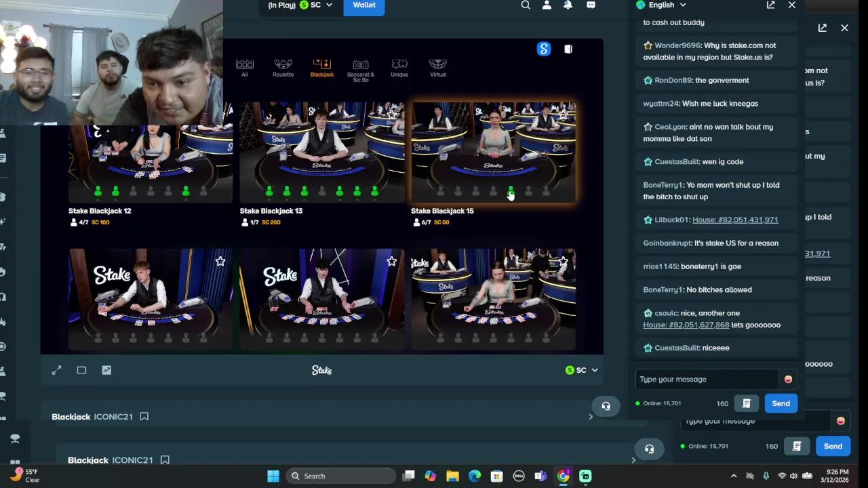Click the front chat message input
This screenshot has width=868, height=488.
707,379
